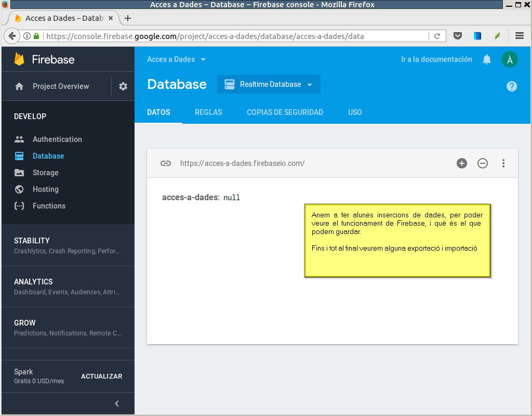
Task: Click the Pocket icon in toolbar
Action: tap(458, 36)
